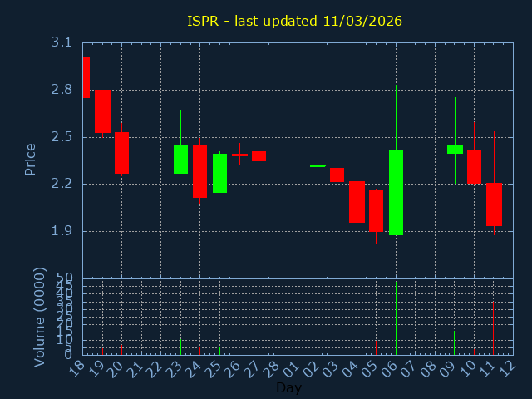Select the large green candlestick on day 06

pyautogui.click(x=396, y=192)
